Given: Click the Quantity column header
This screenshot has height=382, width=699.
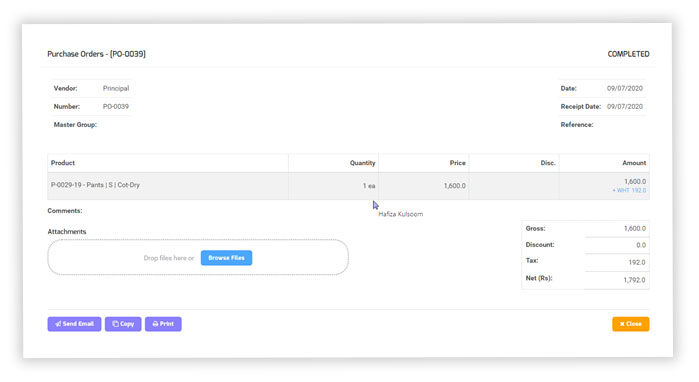Looking at the screenshot, I should tap(362, 163).
